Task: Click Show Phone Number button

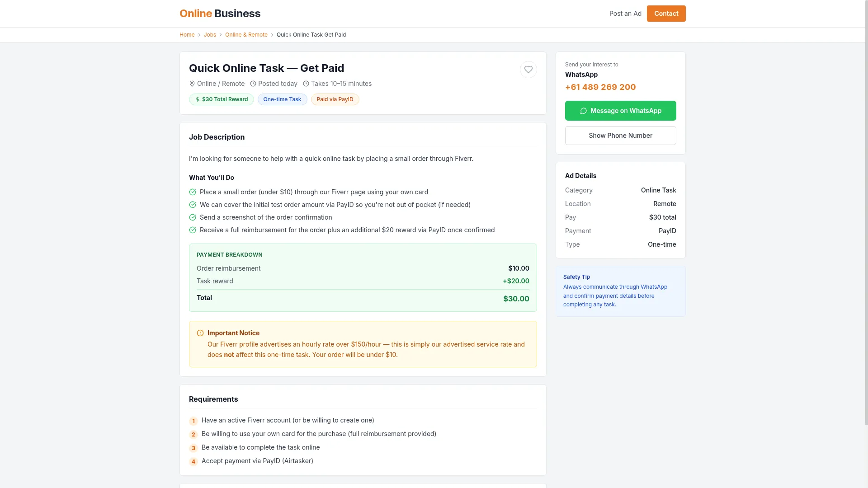Action: (620, 136)
